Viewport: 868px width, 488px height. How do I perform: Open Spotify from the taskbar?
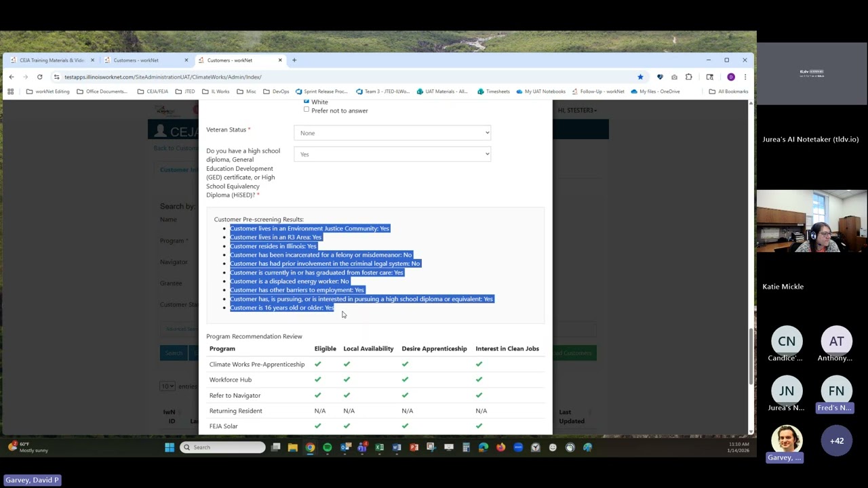[328, 447]
